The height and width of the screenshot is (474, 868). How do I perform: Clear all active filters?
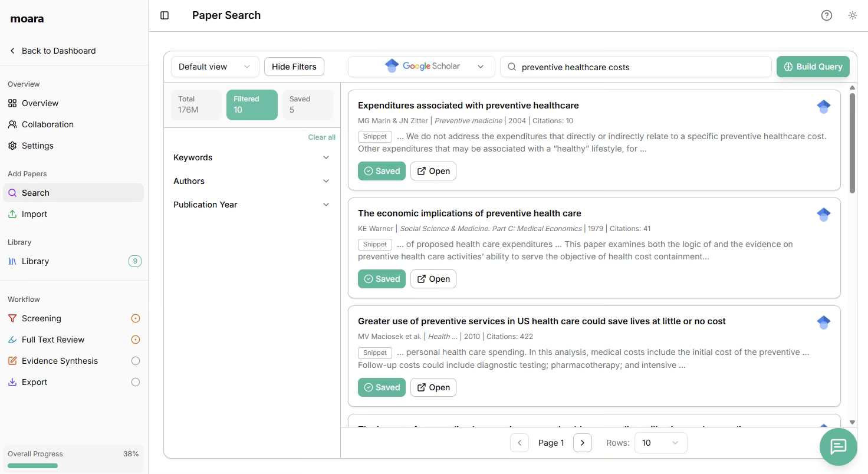(x=321, y=137)
